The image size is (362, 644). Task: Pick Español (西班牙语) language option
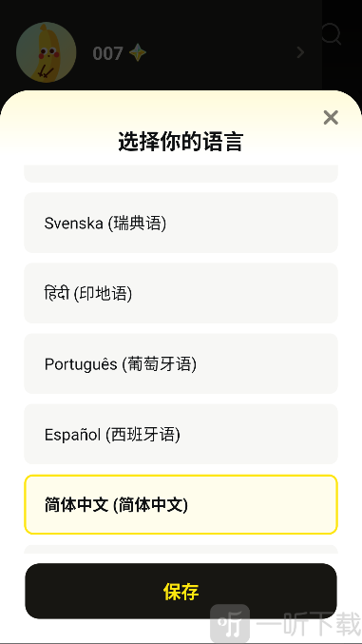(181, 434)
